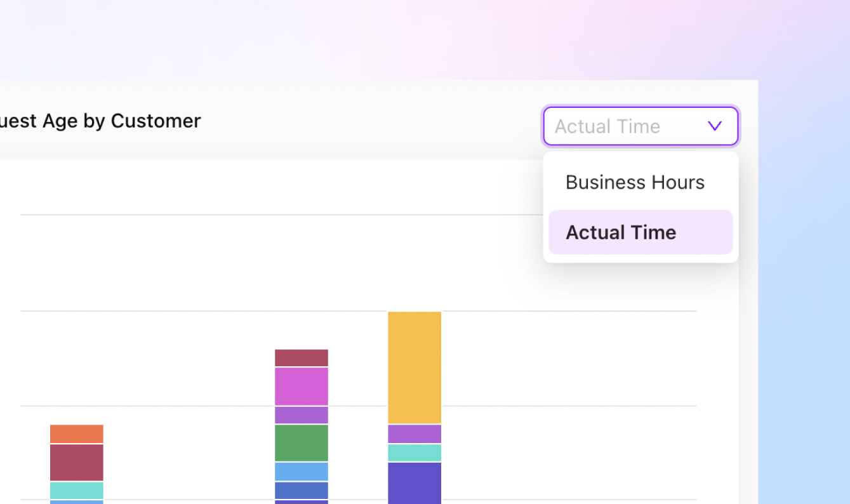This screenshot has width=850, height=504.
Task: Click the teal segment in tallest bar
Action: [x=415, y=453]
